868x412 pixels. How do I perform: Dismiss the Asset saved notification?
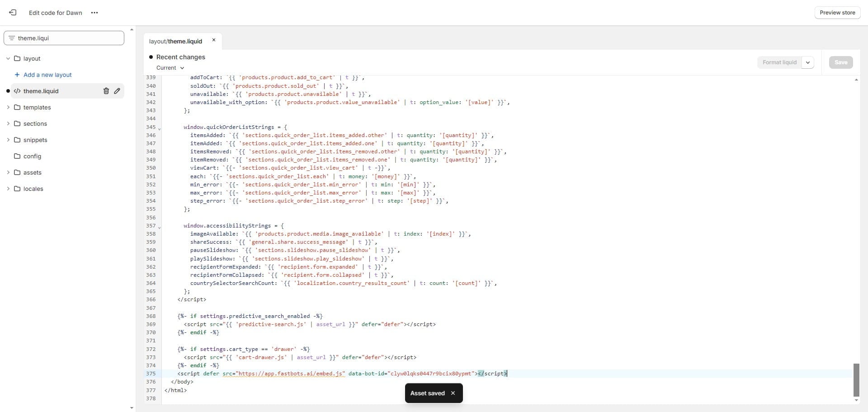453,393
